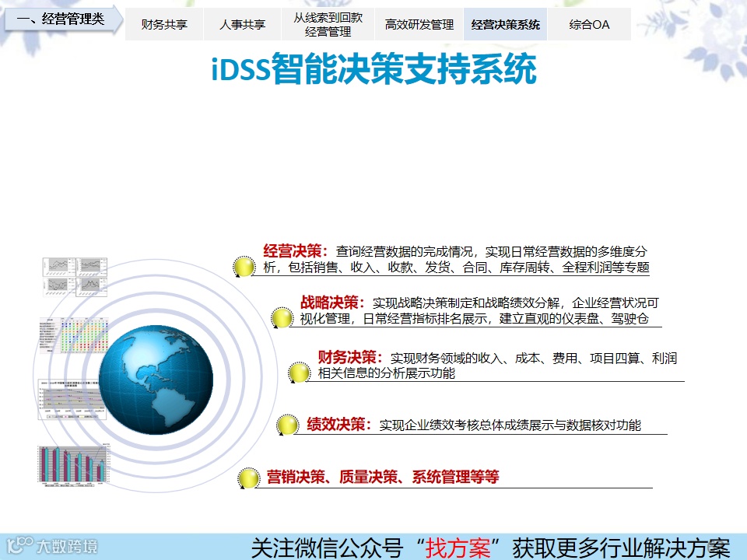Image resolution: width=747 pixels, height=560 pixels.
Task: Click the 财务决策: heading
Action: (350, 357)
